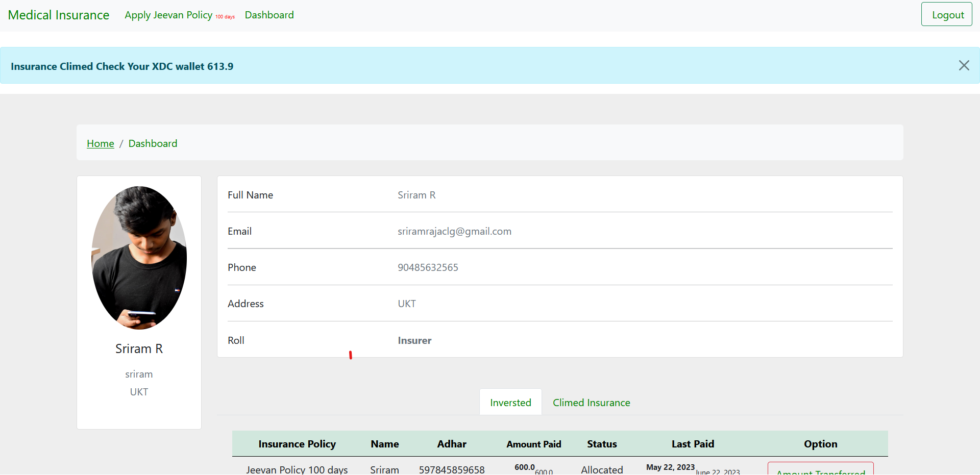Viewport: 980px width, 475px height.
Task: Click the Adhar number 597845859658
Action: [x=452, y=469]
